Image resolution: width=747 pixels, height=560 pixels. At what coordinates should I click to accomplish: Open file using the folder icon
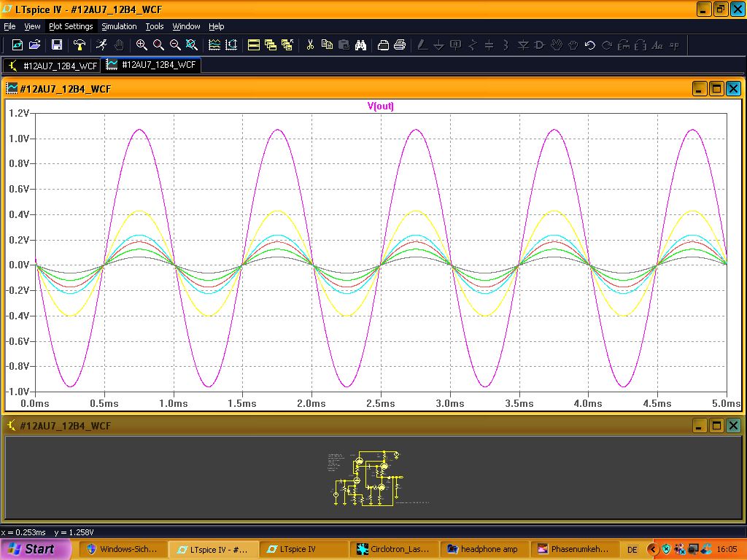pos(34,45)
